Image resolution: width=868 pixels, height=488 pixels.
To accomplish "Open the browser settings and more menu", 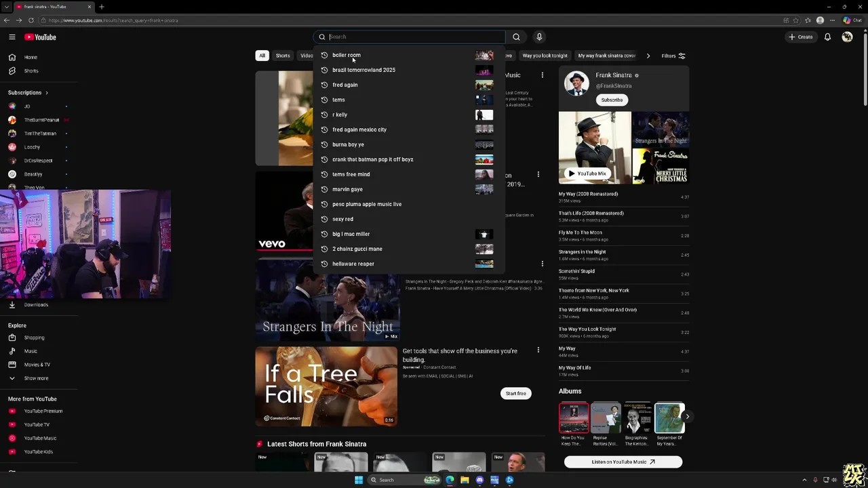I will (x=831, y=20).
